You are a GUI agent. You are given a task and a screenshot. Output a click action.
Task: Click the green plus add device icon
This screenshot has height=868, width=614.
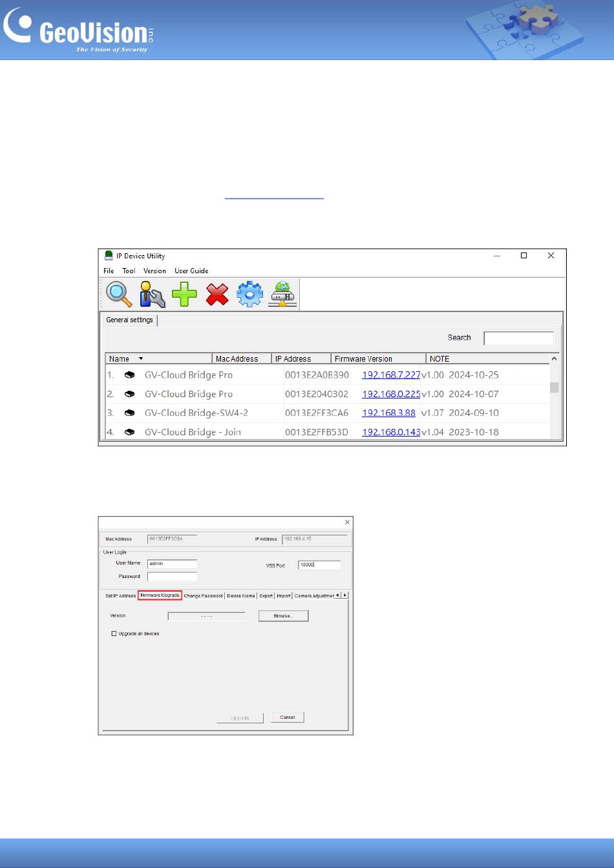coord(184,294)
